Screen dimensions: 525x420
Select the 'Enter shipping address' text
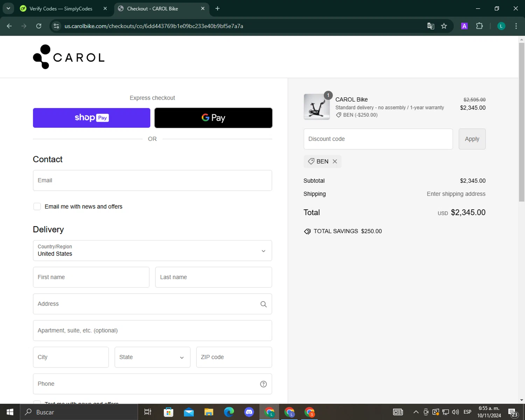click(x=456, y=194)
